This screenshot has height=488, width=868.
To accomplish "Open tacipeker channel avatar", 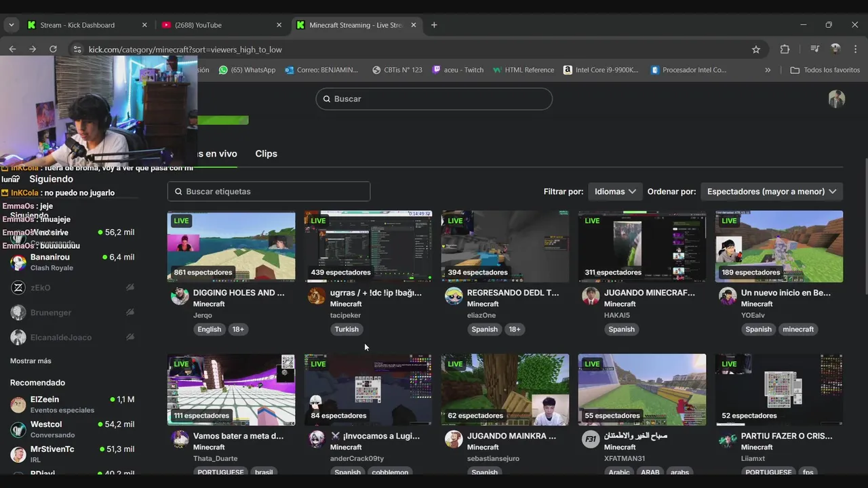I will pos(317,296).
